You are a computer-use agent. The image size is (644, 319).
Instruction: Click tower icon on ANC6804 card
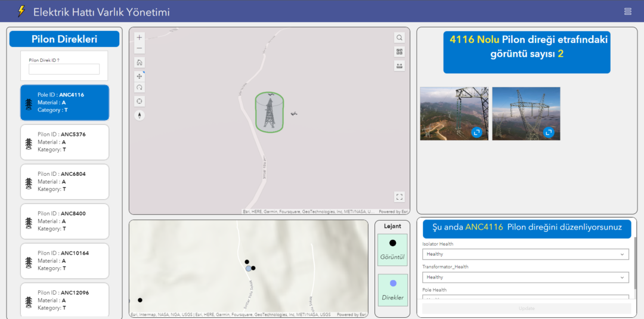click(x=29, y=184)
